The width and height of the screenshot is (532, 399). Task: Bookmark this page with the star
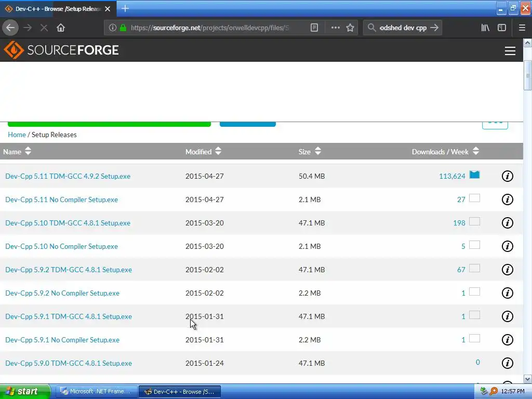[x=350, y=28]
